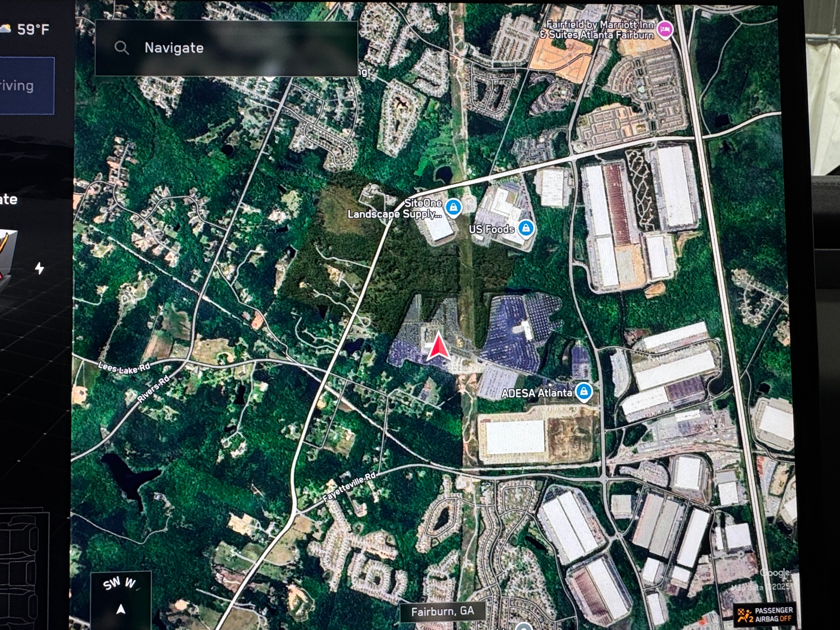Image resolution: width=840 pixels, height=630 pixels.
Task: Tap the Rivers Rd road label
Action: (153, 389)
